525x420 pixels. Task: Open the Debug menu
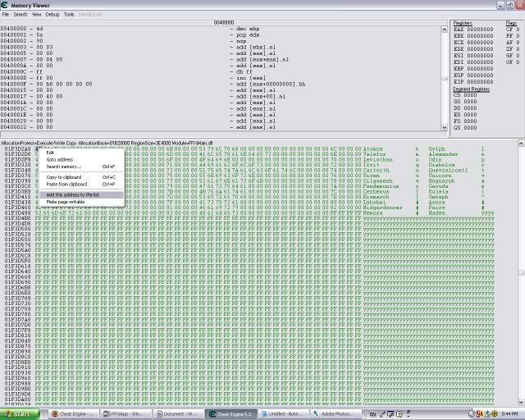[x=52, y=15]
